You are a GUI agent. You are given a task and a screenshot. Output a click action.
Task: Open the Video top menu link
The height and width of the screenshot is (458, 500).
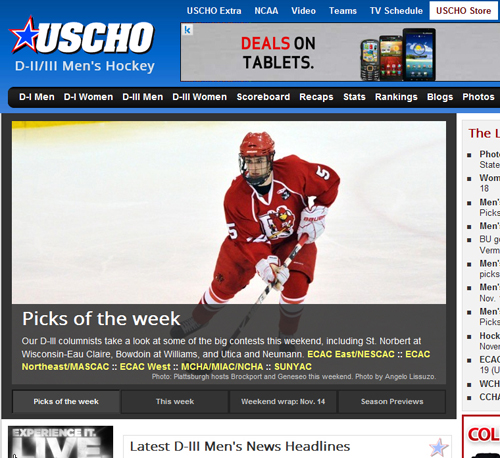coord(303,11)
